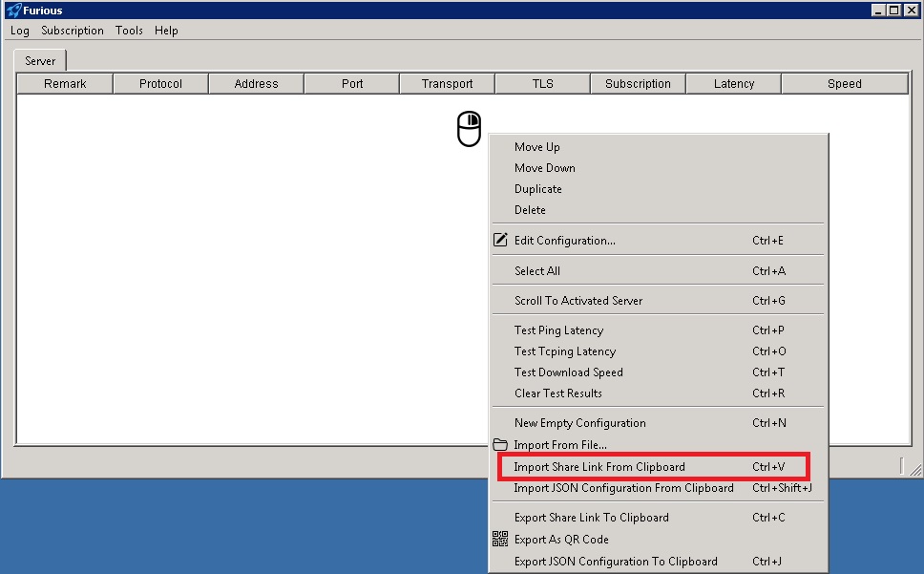Choose Import Share Link From Clipboard
Image resolution: width=924 pixels, height=574 pixels.
(599, 467)
